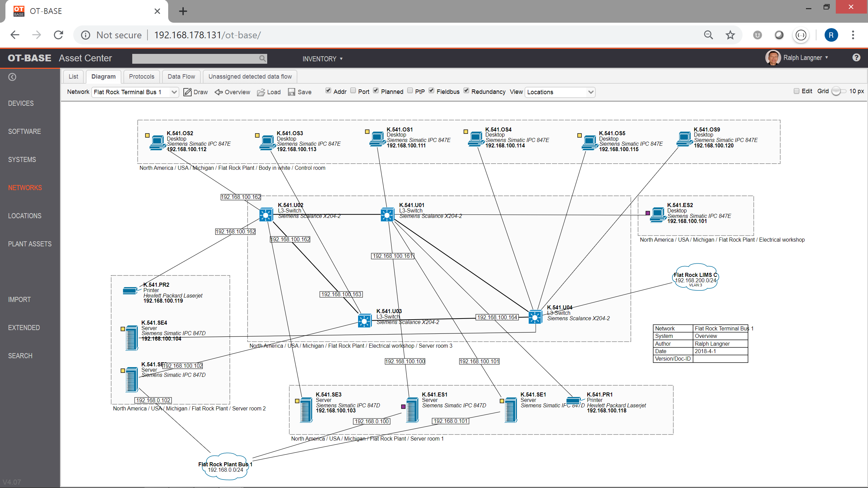Reload the page in the browser
The height and width of the screenshot is (488, 868).
59,35
